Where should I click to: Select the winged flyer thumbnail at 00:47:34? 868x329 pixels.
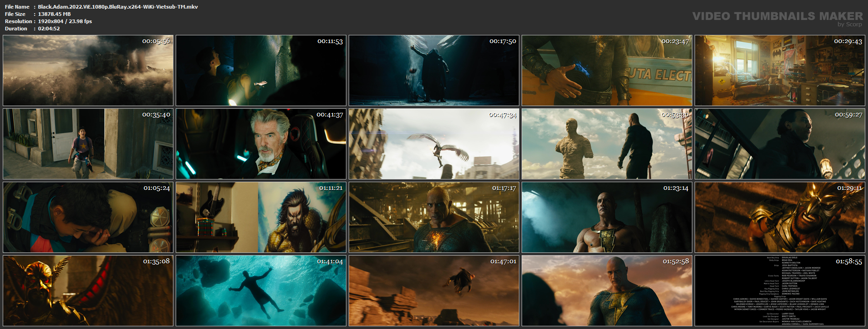pos(434,144)
